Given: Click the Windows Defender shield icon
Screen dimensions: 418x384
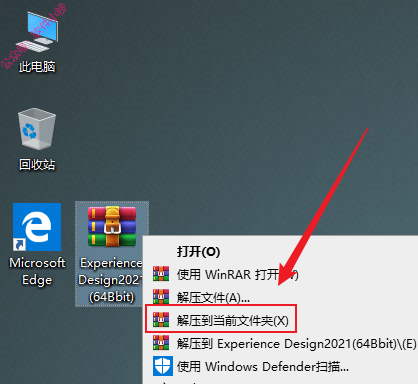Looking at the screenshot, I should [163, 366].
